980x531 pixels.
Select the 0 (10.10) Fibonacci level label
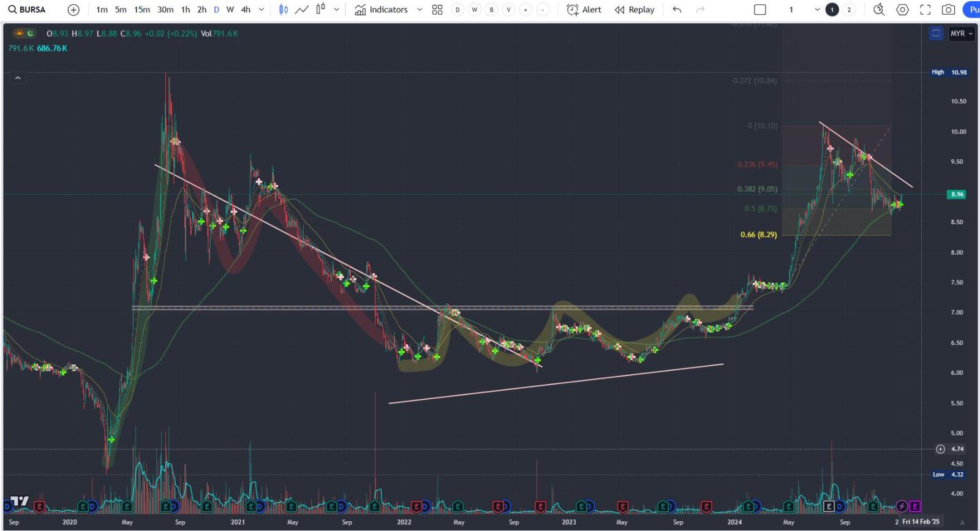(763, 126)
